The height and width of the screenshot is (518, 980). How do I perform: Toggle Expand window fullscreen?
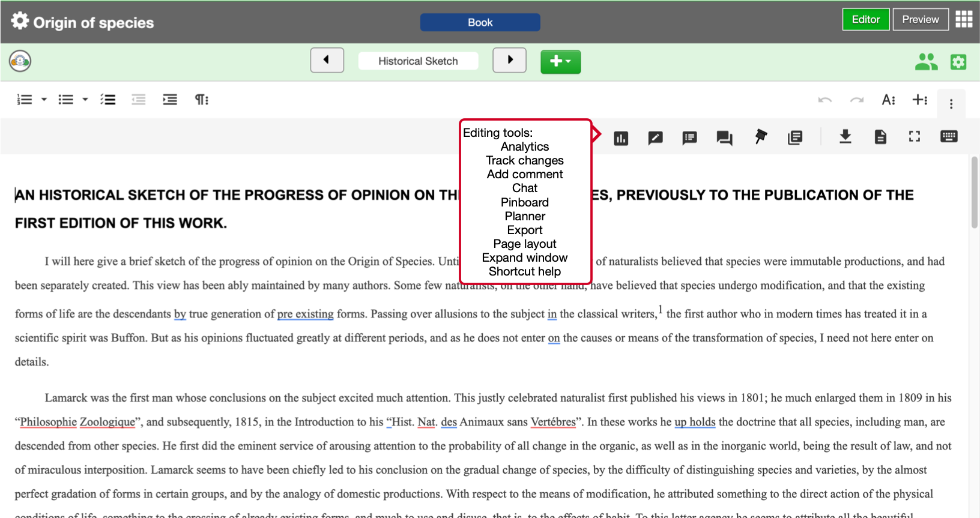click(x=914, y=137)
